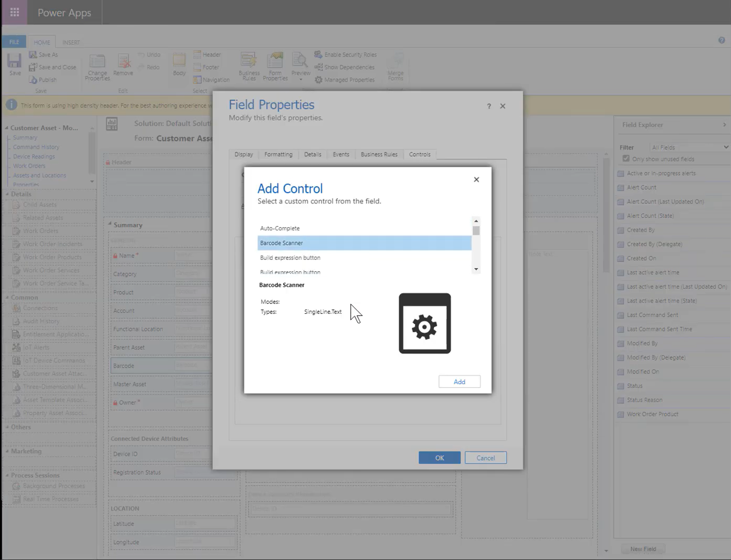
Task: Switch to the INSERT ribbon tab
Action: (71, 42)
